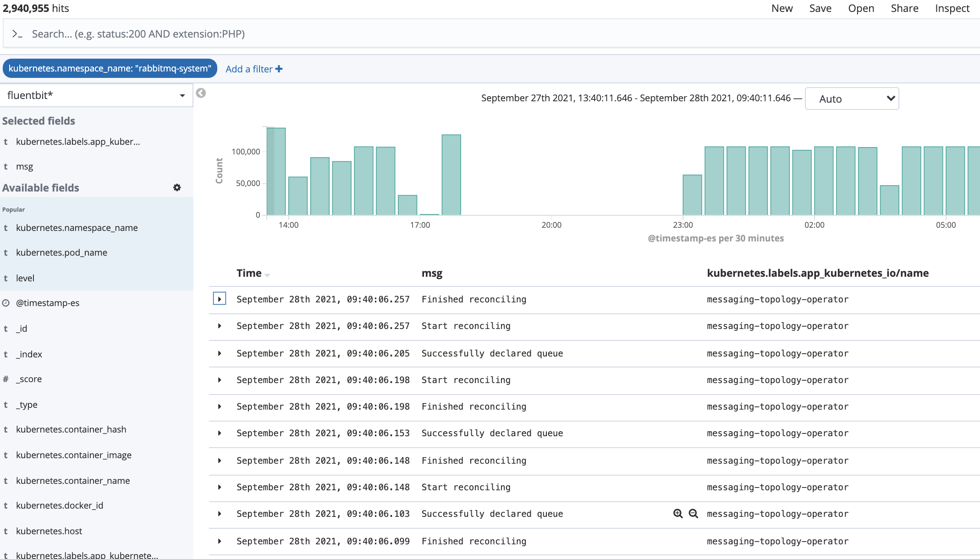This screenshot has height=559, width=980.
Task: Click the magnifier zoom-in icon on the queue row
Action: coord(678,514)
